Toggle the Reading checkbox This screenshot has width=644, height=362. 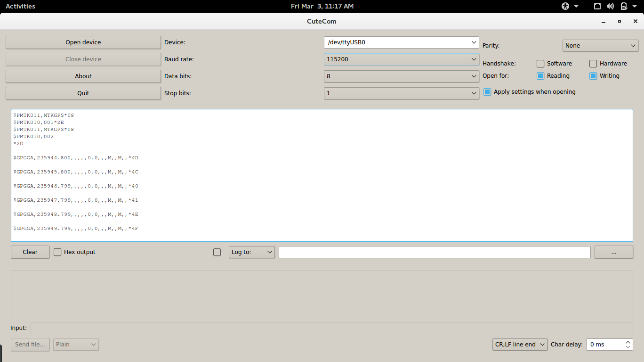540,76
